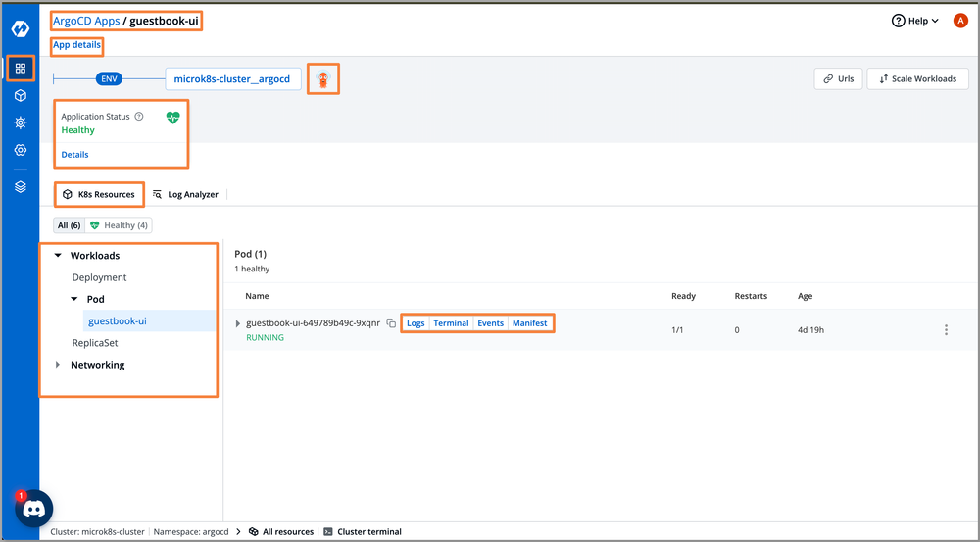Copy the guestbook-ui pod name
Viewport: 980px width, 542px height.
tap(391, 323)
